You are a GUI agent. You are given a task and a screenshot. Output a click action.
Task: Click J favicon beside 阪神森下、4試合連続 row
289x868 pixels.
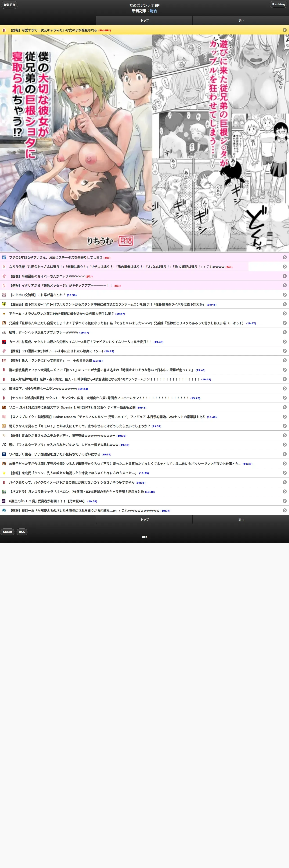tap(4, 388)
